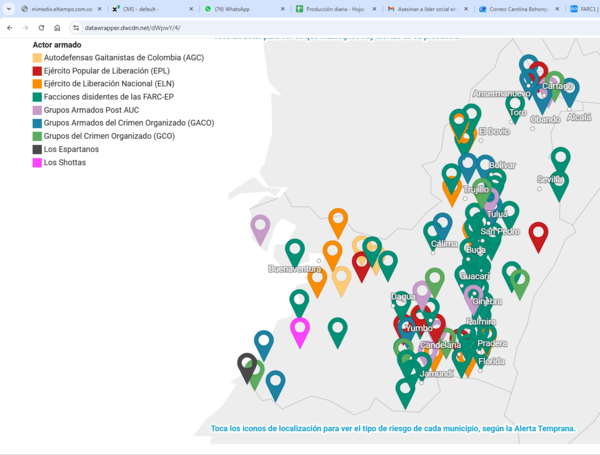The height and width of the screenshot is (455, 600).
Task: Click the blue pin at the map's southwest corner
Action: [x=275, y=382]
